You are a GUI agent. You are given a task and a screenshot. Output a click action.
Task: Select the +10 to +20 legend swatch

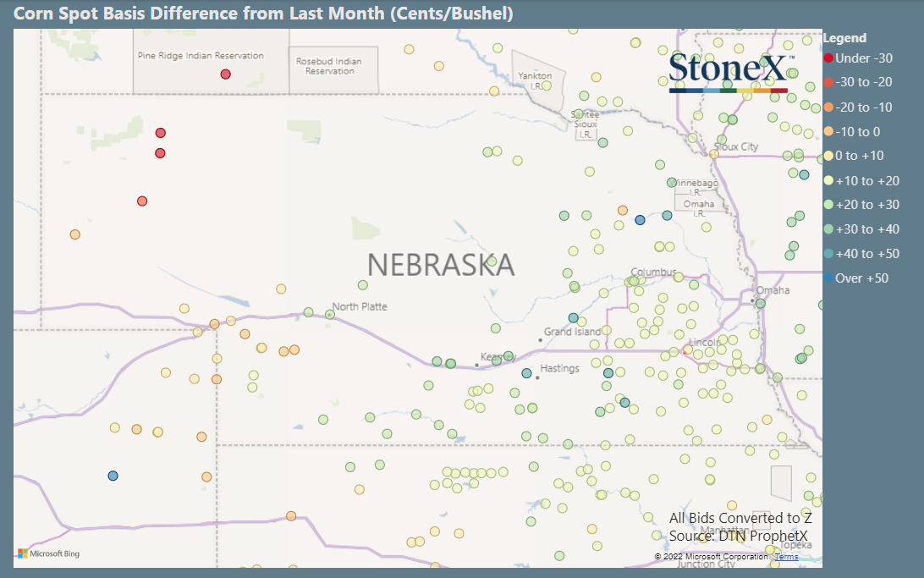[x=828, y=181]
